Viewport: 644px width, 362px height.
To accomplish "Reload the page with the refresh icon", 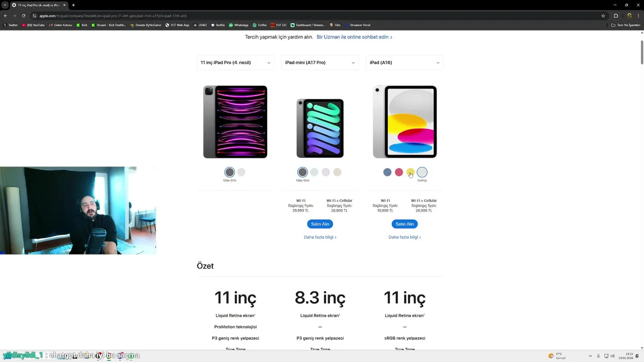I will (23, 16).
